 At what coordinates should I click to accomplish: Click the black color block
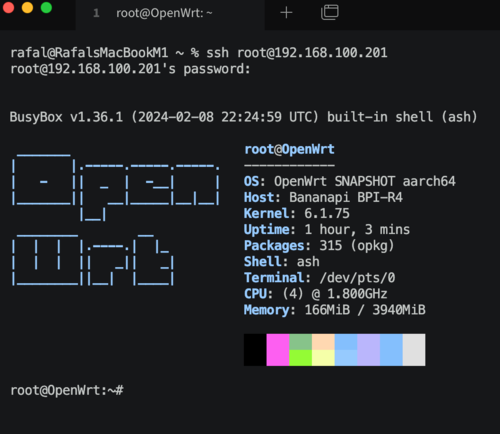point(255,350)
